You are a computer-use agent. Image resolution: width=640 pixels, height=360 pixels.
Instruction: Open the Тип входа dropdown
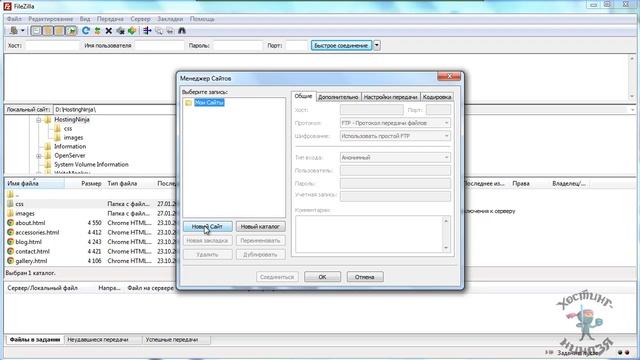[x=395, y=158]
